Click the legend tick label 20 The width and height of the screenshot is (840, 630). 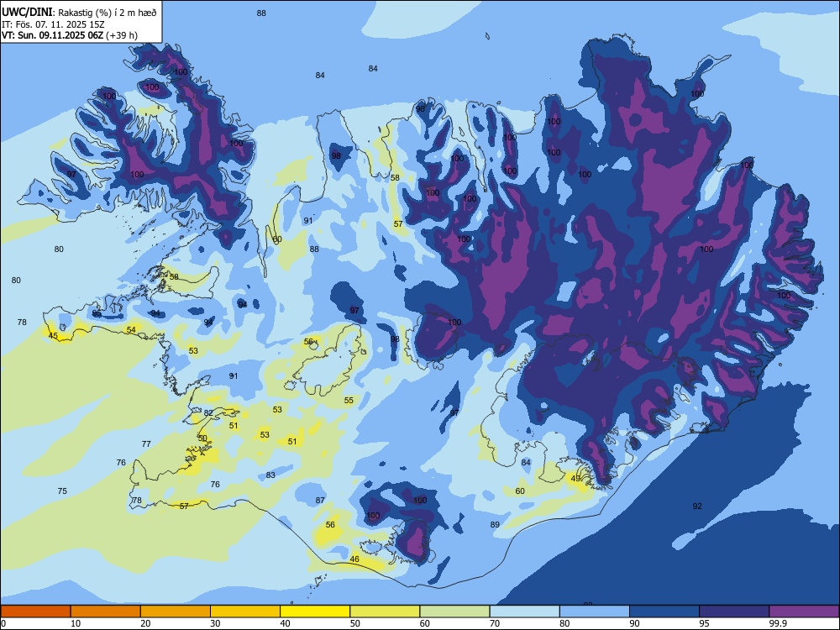[x=145, y=623]
